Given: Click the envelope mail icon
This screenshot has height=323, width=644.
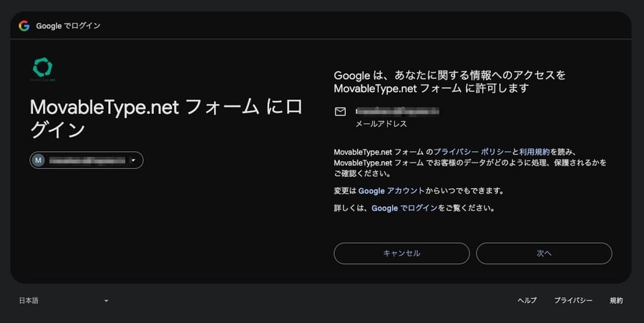Looking at the screenshot, I should point(341,112).
